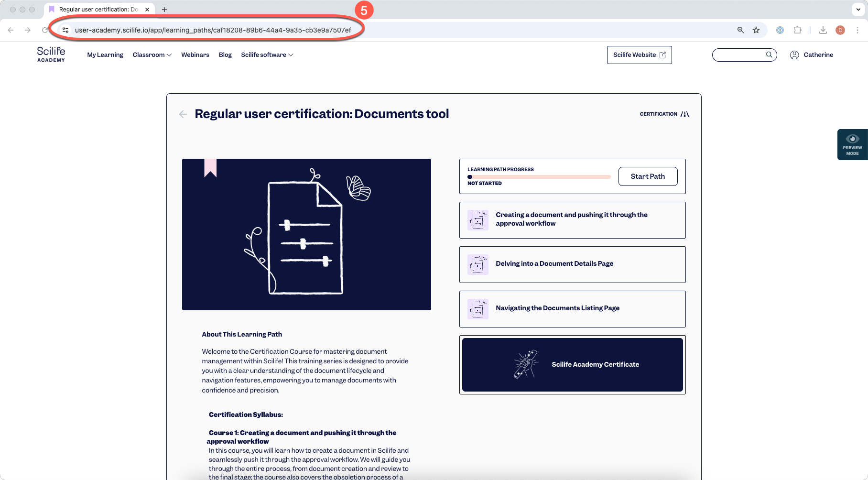Click the learning path cover image
Screen dimensions: 868x480
[306, 234]
